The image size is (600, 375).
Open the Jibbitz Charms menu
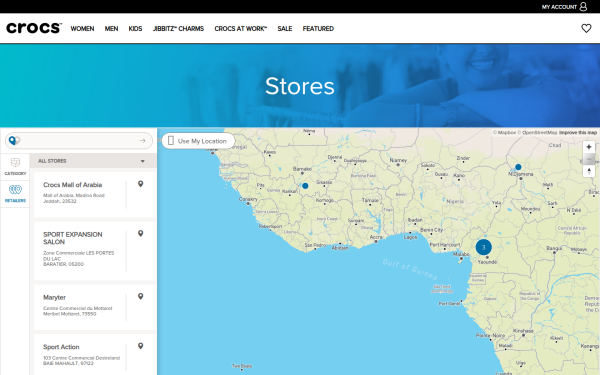178,29
